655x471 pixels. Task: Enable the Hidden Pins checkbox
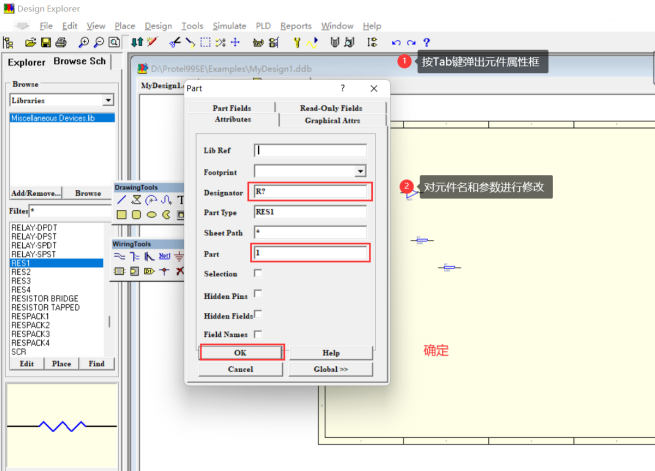point(258,294)
